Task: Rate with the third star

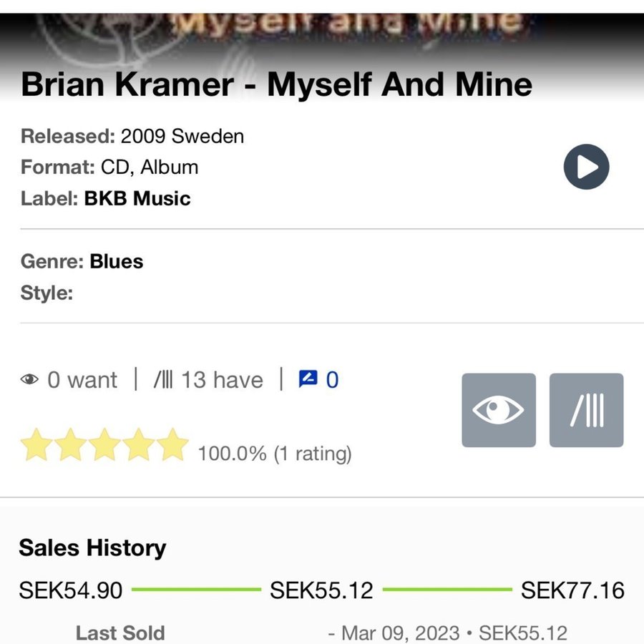Action: coord(104,445)
